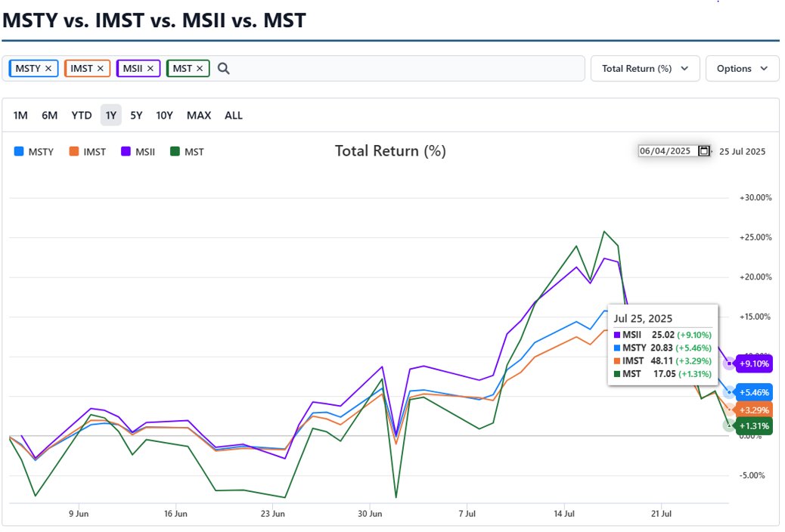
Task: Open the calendar icon in date field
Action: [x=703, y=150]
